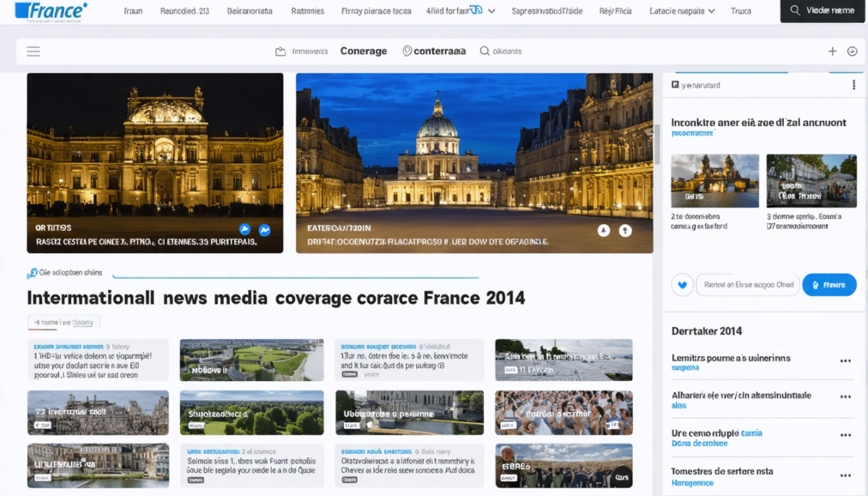The image size is (868, 496).
Task: Open the 'Ftrnoy piarace facea' header menu item
Action: (375, 11)
